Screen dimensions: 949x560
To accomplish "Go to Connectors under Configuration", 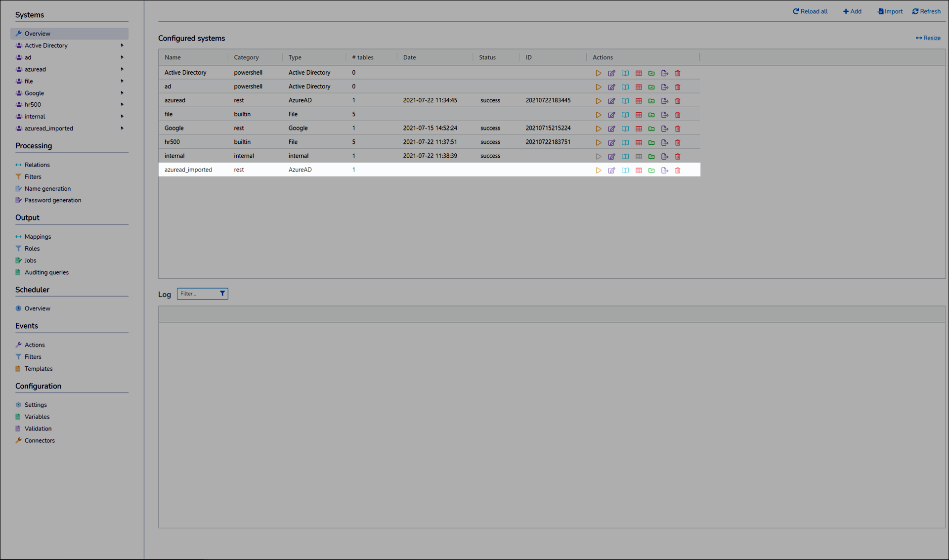I will point(40,440).
